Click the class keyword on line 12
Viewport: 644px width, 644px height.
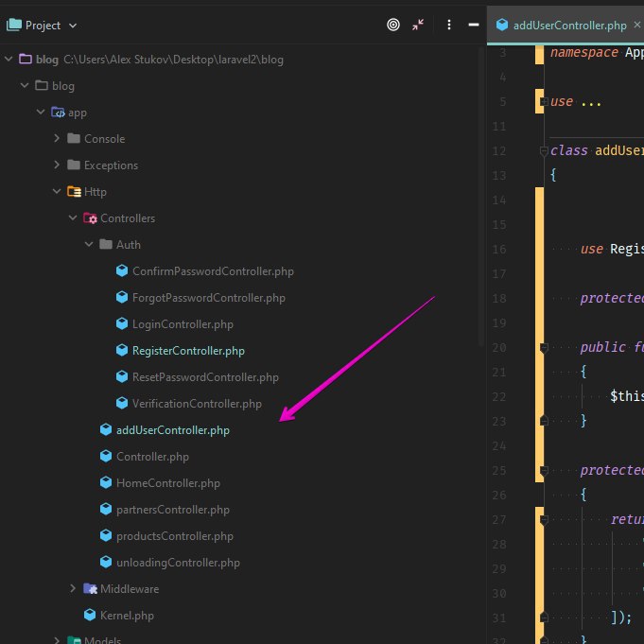569,150
